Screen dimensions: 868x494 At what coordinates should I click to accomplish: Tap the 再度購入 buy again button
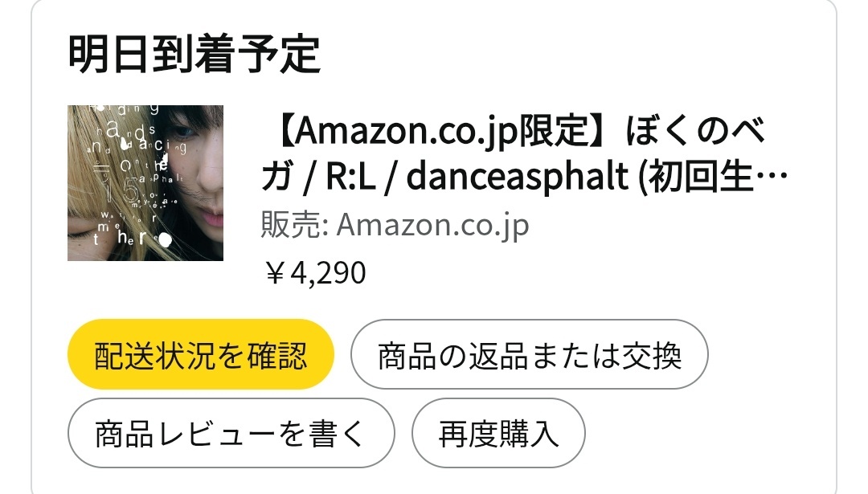click(498, 433)
